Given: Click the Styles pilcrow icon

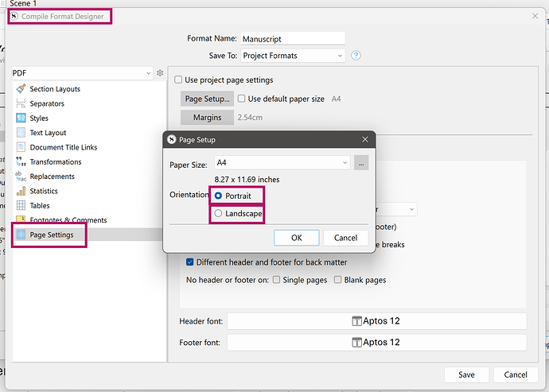Looking at the screenshot, I should (x=21, y=118).
